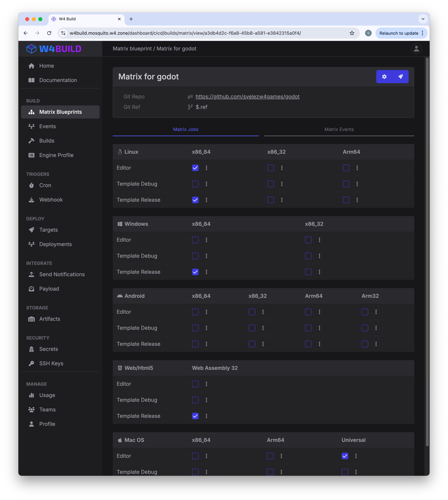Viewport: 448px width, 500px height.
Task: Open Profile in sidebar
Action: click(60, 424)
